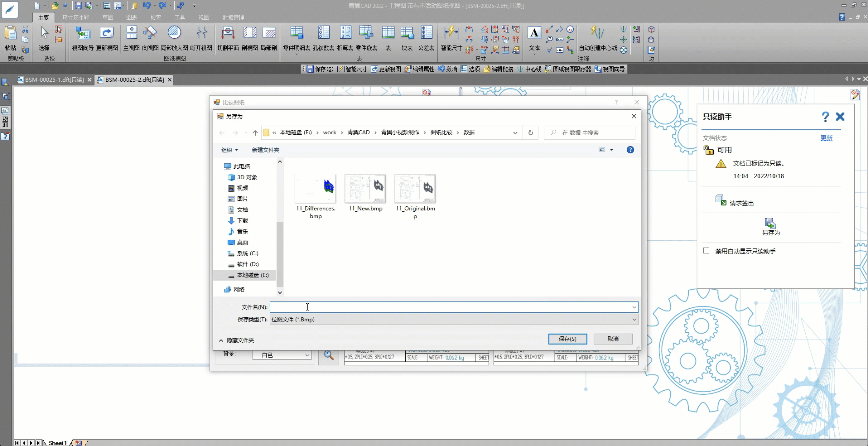Switch to the 尺寸及注释 ribbon tab

coord(75,18)
